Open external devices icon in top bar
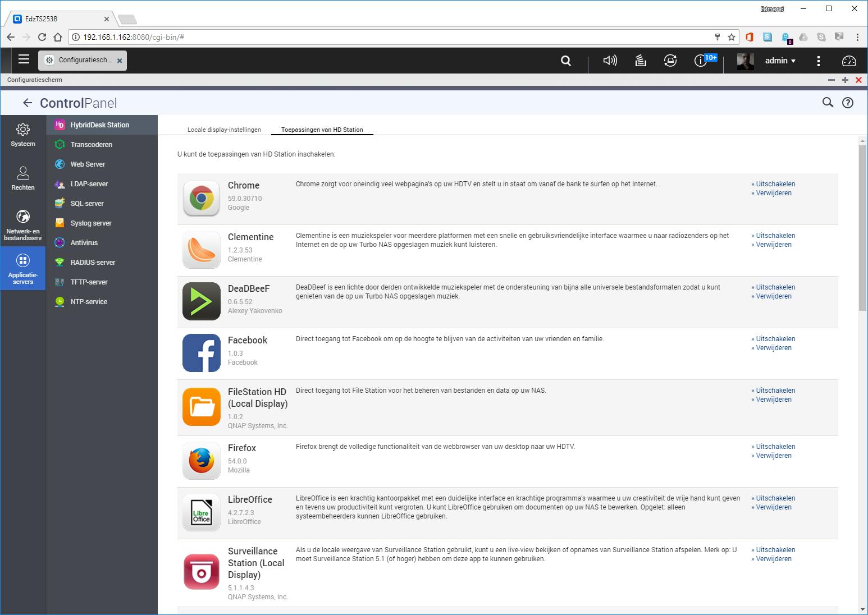 pos(670,61)
